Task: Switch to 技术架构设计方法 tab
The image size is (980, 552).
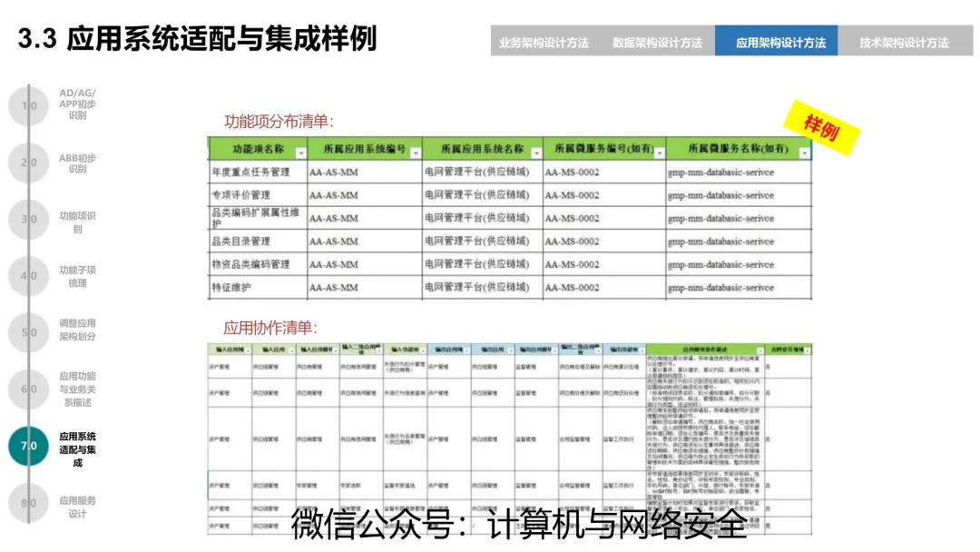Action: [x=904, y=41]
